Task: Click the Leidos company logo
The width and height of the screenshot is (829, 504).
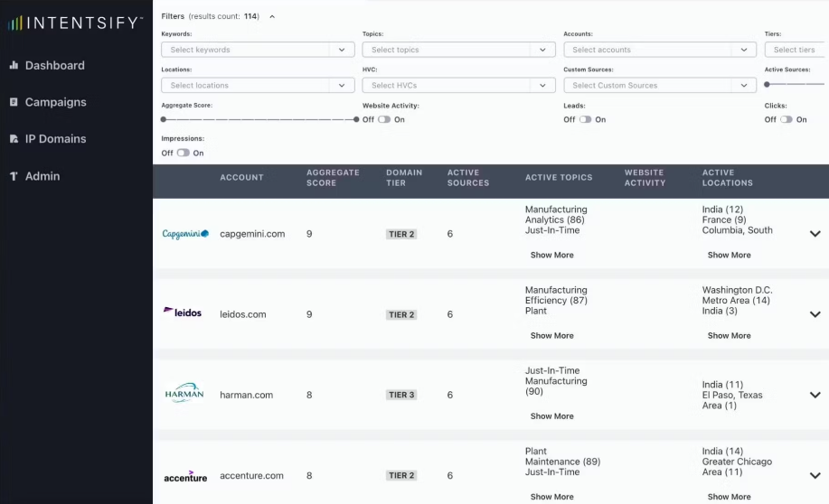Action: (183, 313)
